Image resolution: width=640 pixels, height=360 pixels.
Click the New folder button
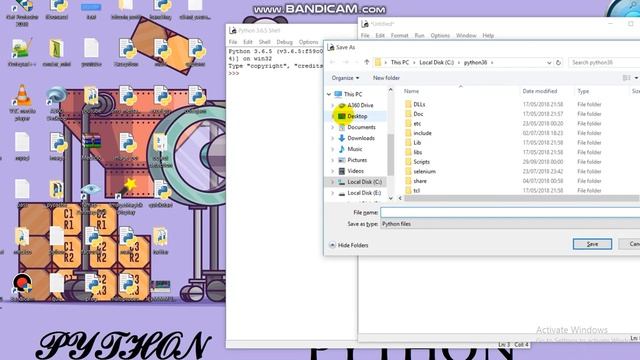386,78
